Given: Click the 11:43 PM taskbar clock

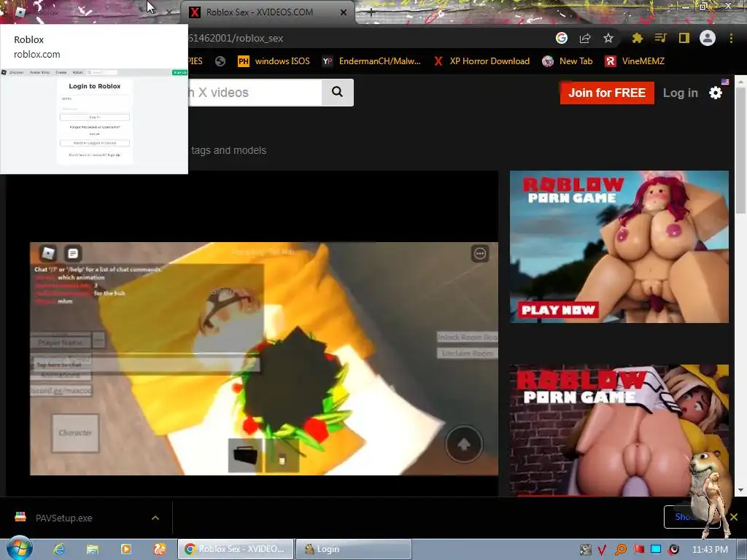Looking at the screenshot, I should [710, 550].
